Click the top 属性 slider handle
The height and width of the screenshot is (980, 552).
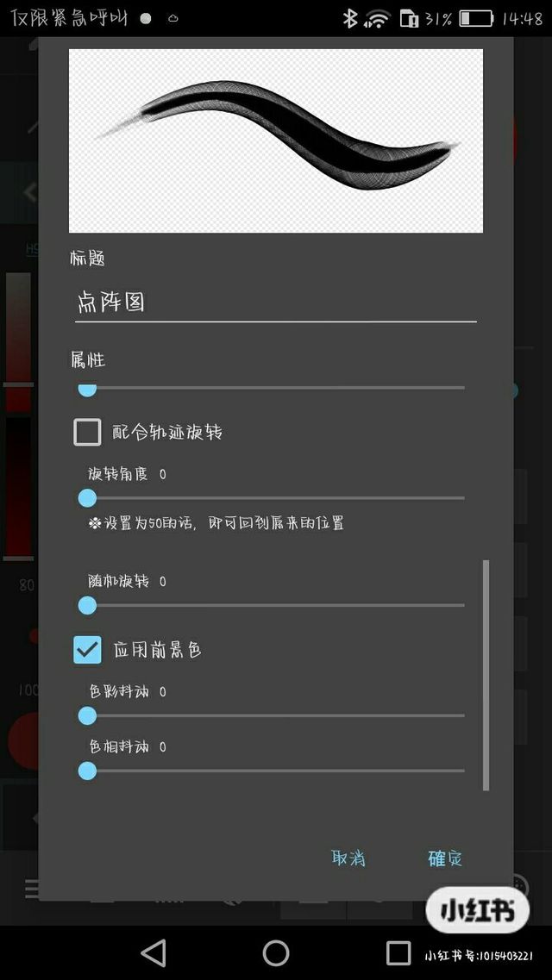87,388
